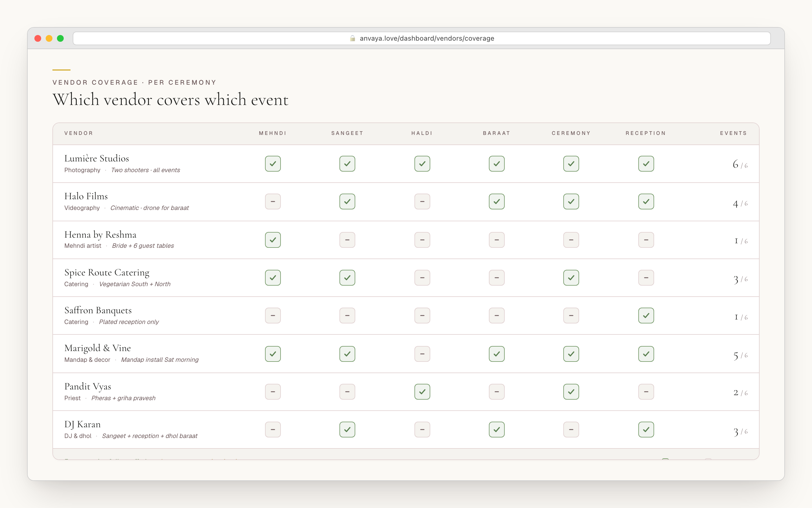Enable DJ Karan Mehndi coverage
The width and height of the screenshot is (812, 508).
click(x=273, y=429)
